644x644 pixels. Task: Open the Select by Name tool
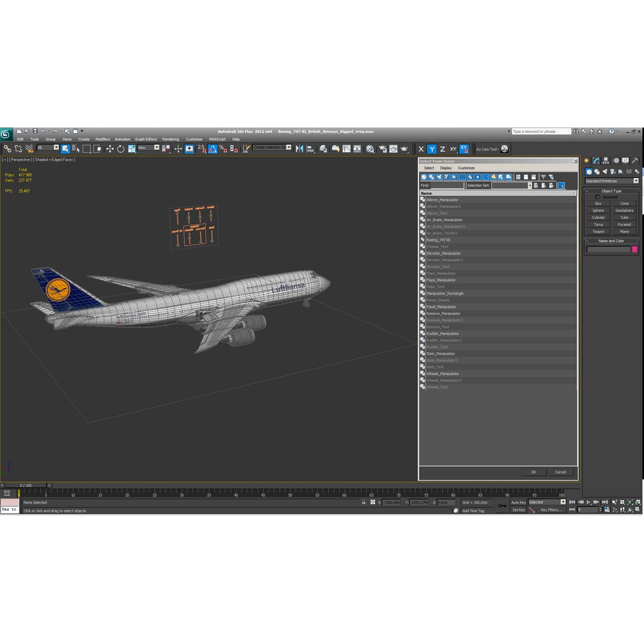click(76, 148)
